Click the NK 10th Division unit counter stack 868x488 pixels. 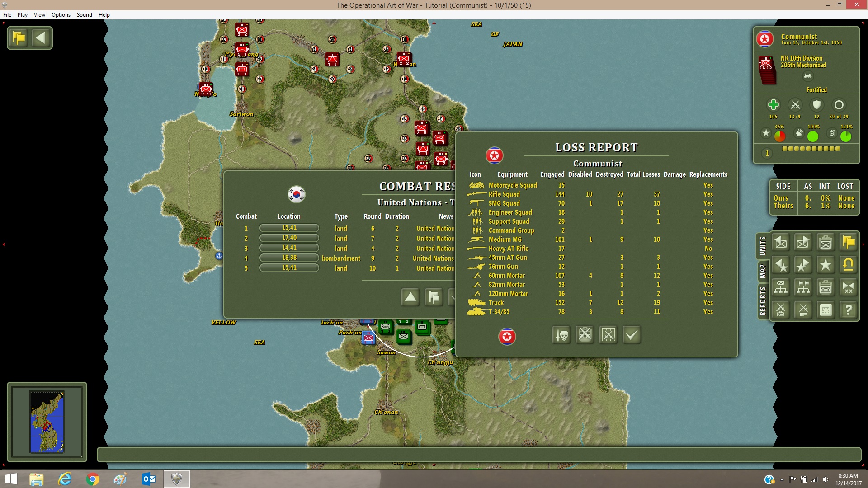pos(767,70)
